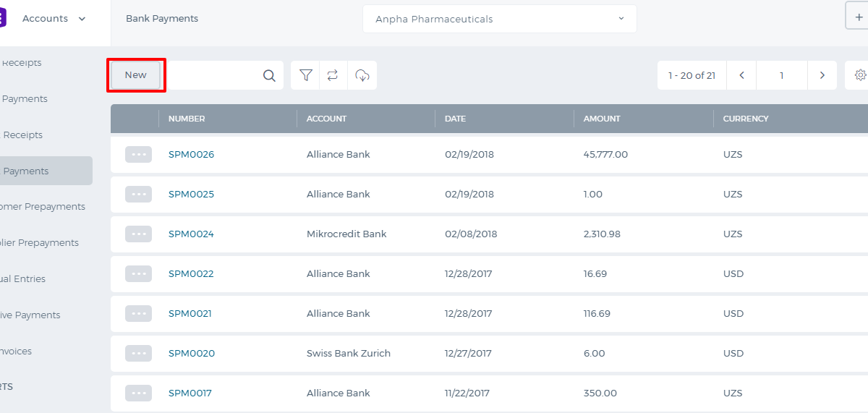
Task: Open row actions for SPM0026
Action: click(x=138, y=154)
